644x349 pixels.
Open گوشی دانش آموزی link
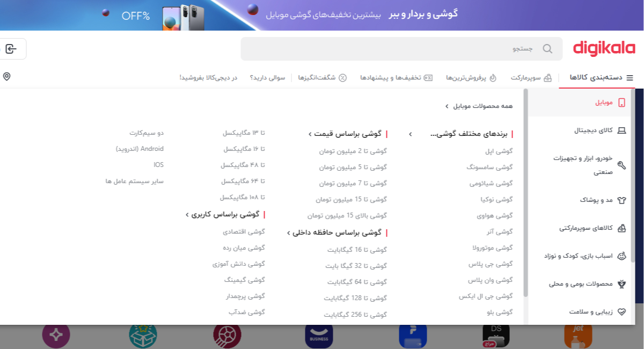point(239,264)
